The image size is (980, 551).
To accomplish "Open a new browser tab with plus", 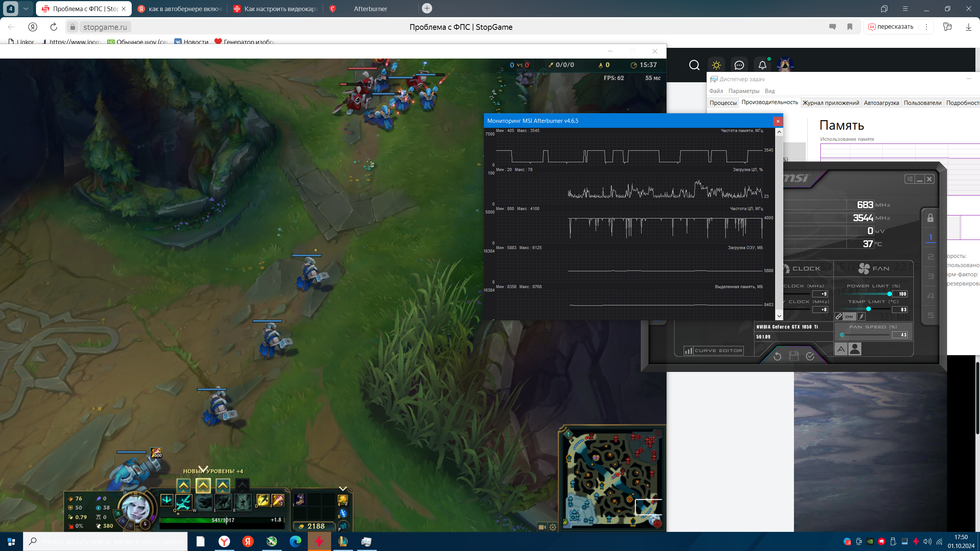I will pos(427,8).
